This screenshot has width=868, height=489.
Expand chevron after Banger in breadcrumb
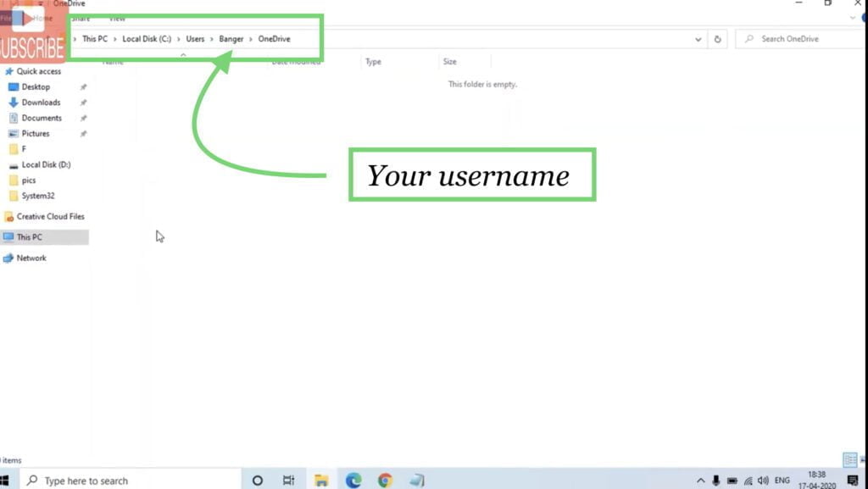[x=251, y=39]
